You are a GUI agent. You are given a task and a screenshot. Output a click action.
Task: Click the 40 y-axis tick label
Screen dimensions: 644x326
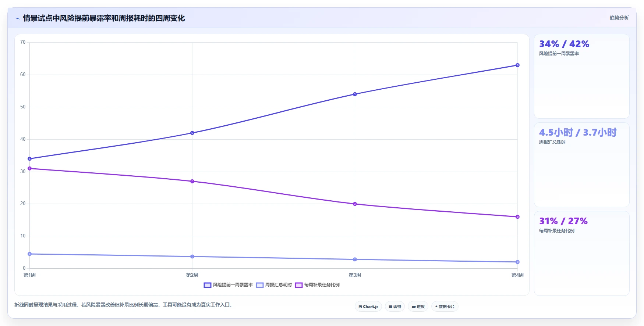click(x=23, y=139)
